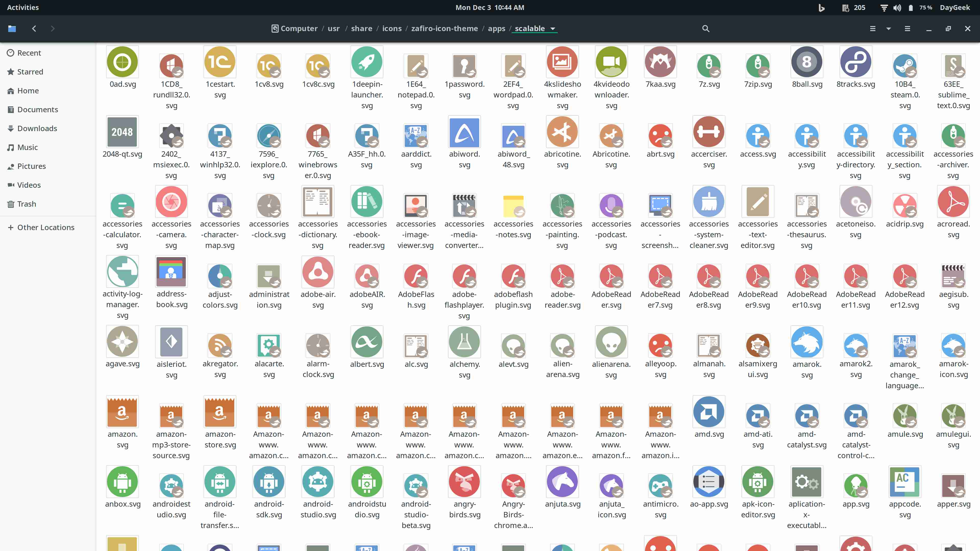Open the 0ad.svg icon file

(122, 62)
